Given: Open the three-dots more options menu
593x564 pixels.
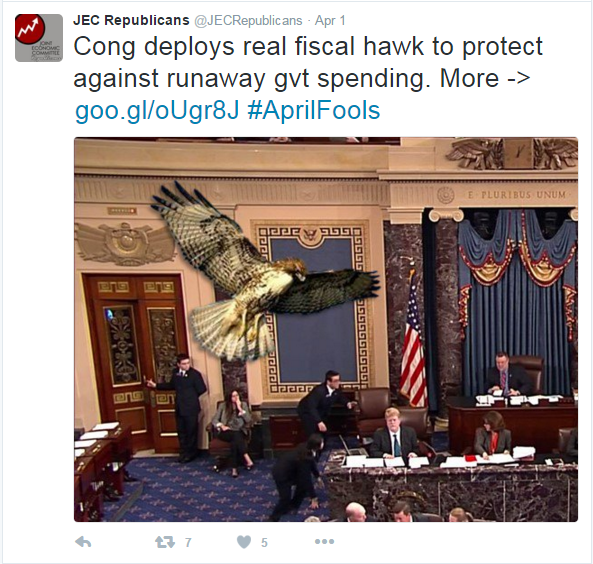Looking at the screenshot, I should point(324,542).
